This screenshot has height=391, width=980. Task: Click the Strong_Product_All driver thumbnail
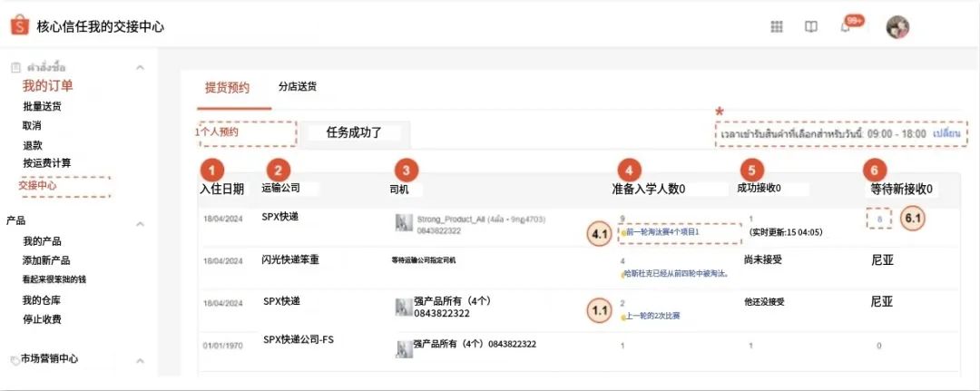click(x=404, y=223)
